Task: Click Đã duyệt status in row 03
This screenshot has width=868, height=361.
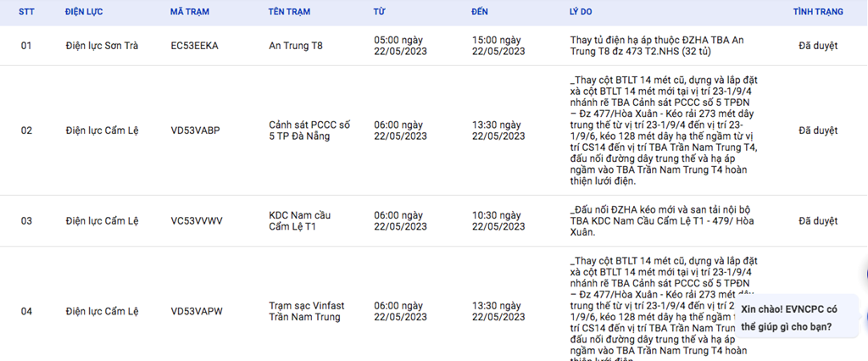Action: [x=817, y=221]
